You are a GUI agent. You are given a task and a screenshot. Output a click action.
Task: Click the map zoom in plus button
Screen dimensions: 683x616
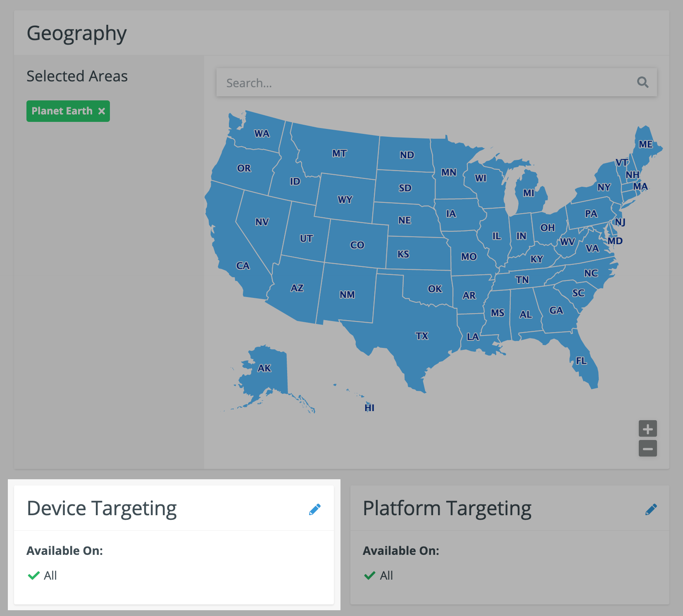pos(647,429)
